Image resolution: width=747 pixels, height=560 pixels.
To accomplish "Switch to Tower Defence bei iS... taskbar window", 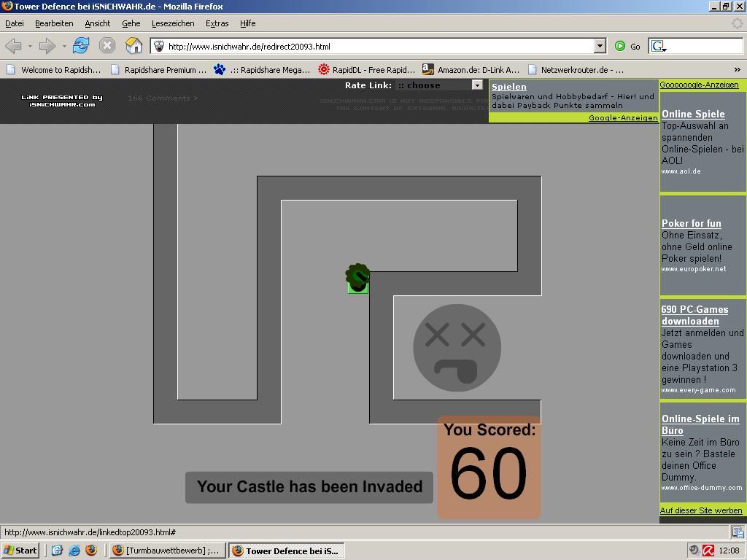I will click(x=286, y=551).
